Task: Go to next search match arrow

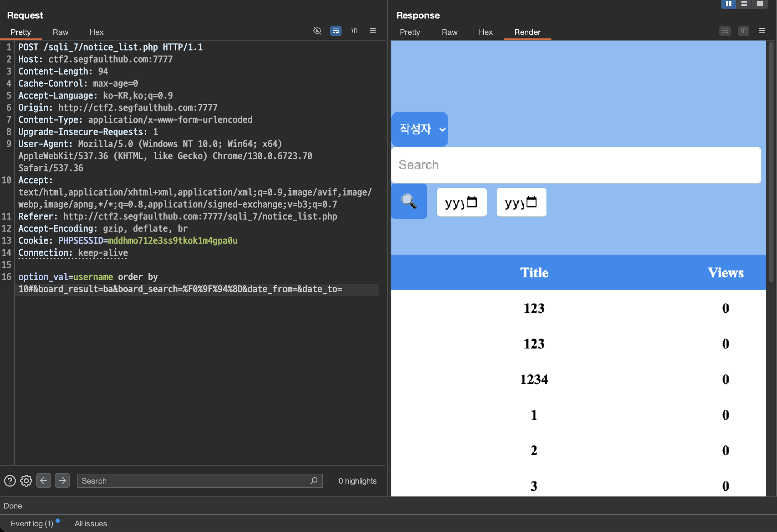Action: click(62, 481)
